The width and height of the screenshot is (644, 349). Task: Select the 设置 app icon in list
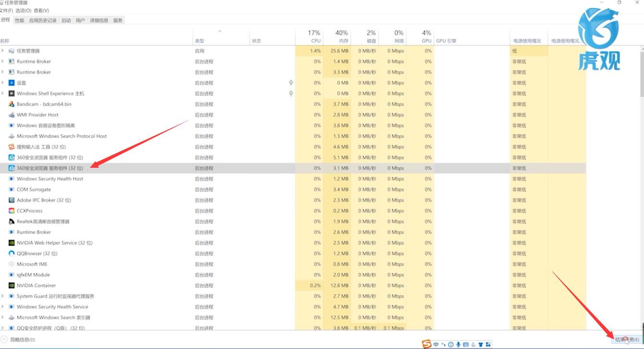(x=12, y=83)
